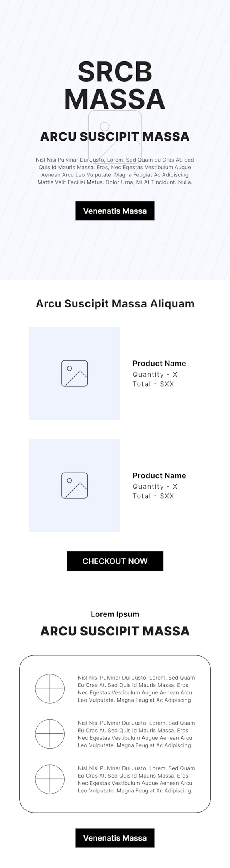
Task: Click the first product image placeholder icon
Action: pyautogui.click(x=74, y=373)
